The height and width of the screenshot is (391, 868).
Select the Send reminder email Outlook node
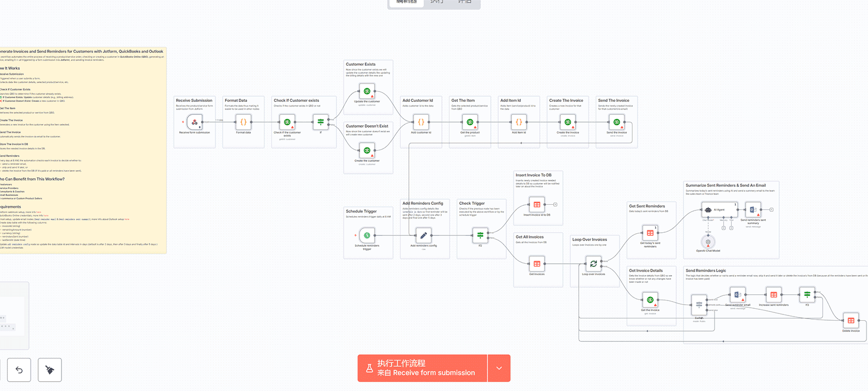pos(737,295)
